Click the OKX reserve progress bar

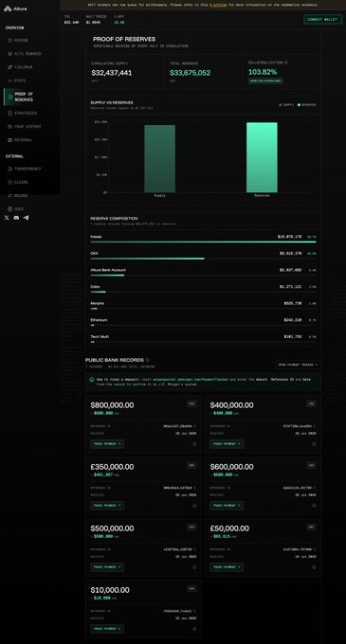pyautogui.click(x=204, y=259)
